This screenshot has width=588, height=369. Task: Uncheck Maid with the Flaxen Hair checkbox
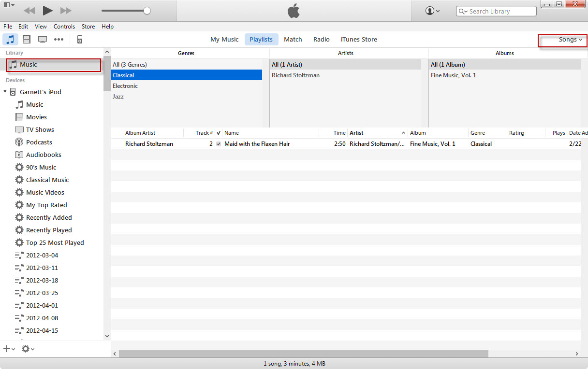[219, 144]
